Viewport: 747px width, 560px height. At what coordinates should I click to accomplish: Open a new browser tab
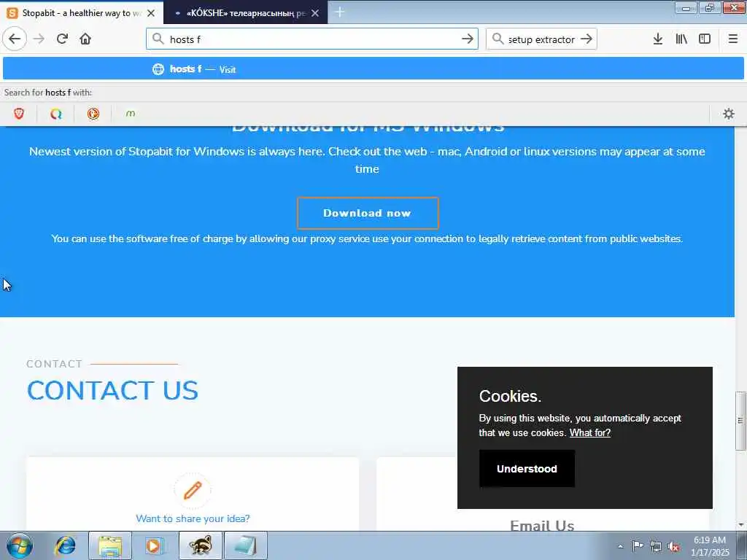(340, 12)
